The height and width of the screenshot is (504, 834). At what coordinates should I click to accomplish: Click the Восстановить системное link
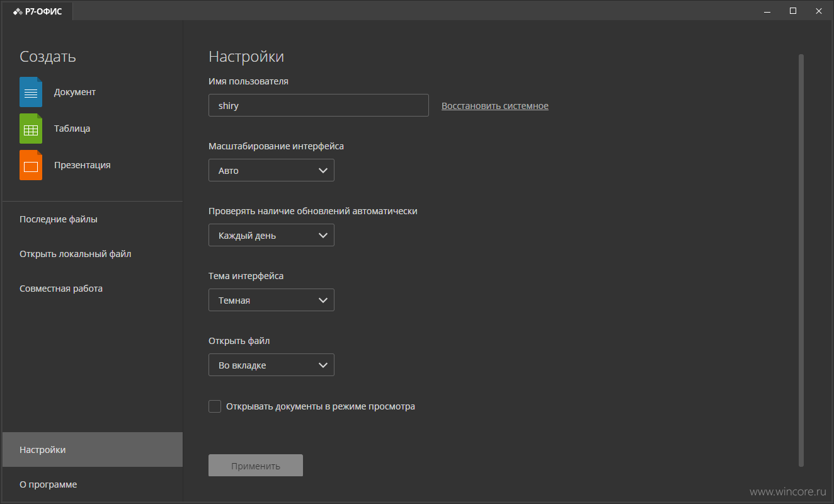pos(495,106)
